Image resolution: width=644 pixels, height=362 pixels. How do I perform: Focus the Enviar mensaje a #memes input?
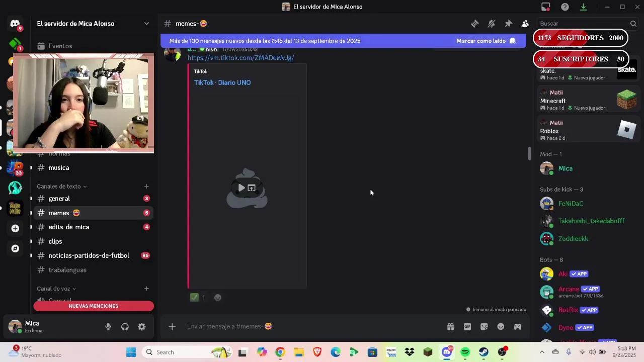[x=312, y=326]
